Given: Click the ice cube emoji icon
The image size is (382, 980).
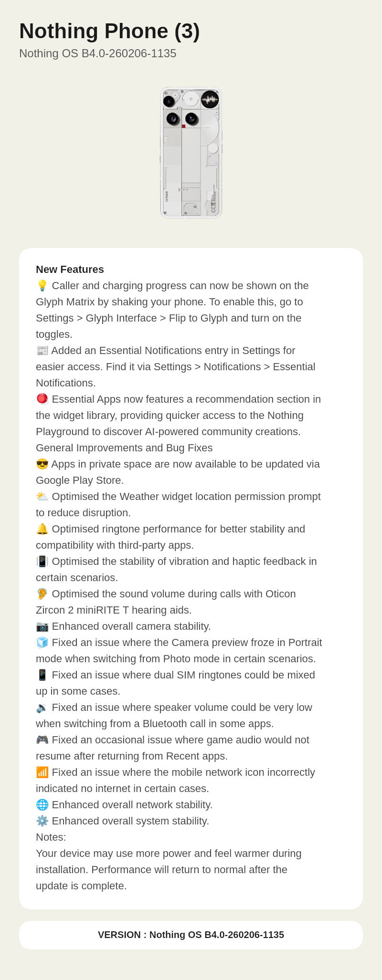Looking at the screenshot, I should [x=42, y=642].
